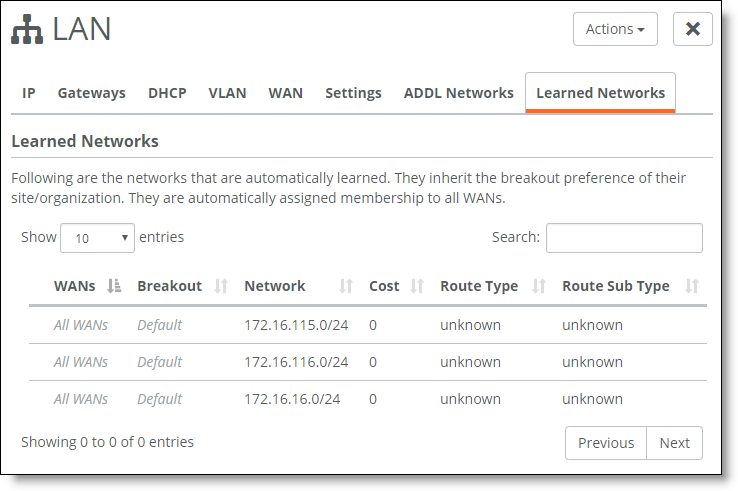738x491 pixels.
Task: Sort by Breakout column arrows icon
Action: 221,286
